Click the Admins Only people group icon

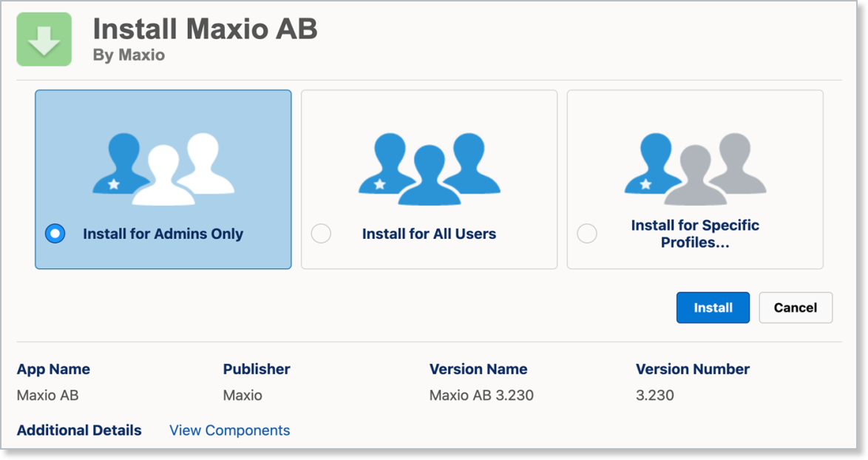(163, 169)
